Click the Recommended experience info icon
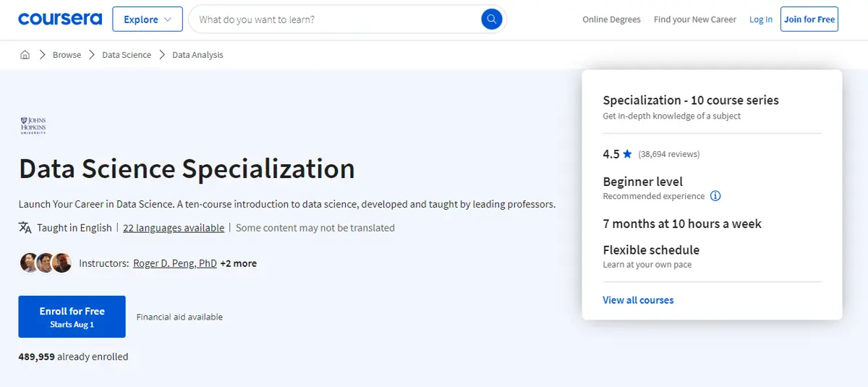Viewport: 868px width, 387px height. tap(715, 196)
